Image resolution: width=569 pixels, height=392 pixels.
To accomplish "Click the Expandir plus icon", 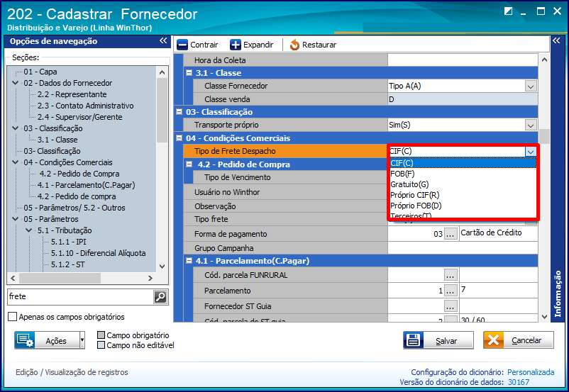I will tap(235, 45).
